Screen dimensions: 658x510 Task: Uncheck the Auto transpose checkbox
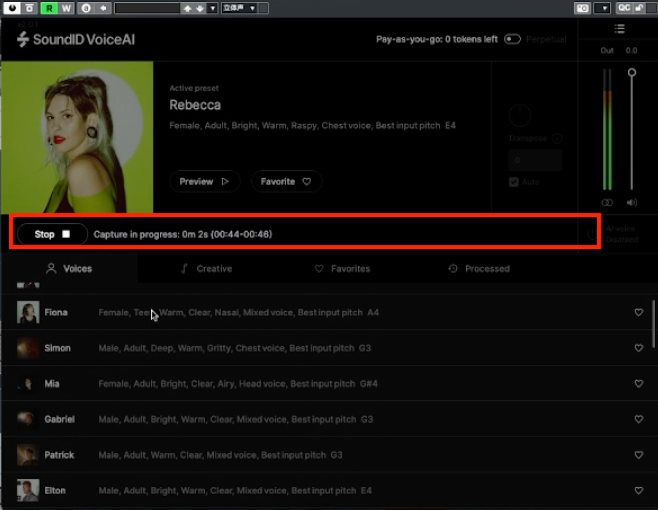[514, 182]
